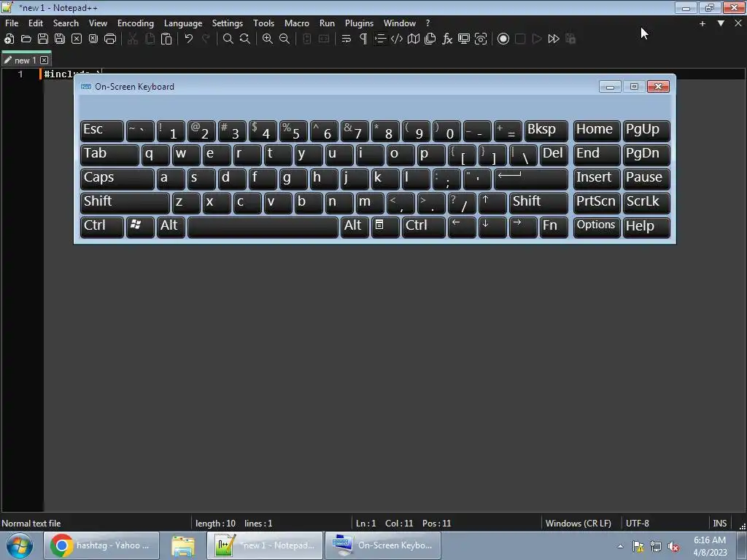Click the Options key on keyboard
The height and width of the screenshot is (560, 747).
(x=597, y=226)
